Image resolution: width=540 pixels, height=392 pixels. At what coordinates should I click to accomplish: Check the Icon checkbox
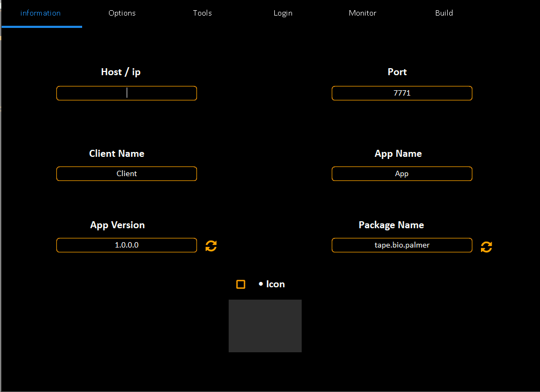pyautogui.click(x=240, y=284)
